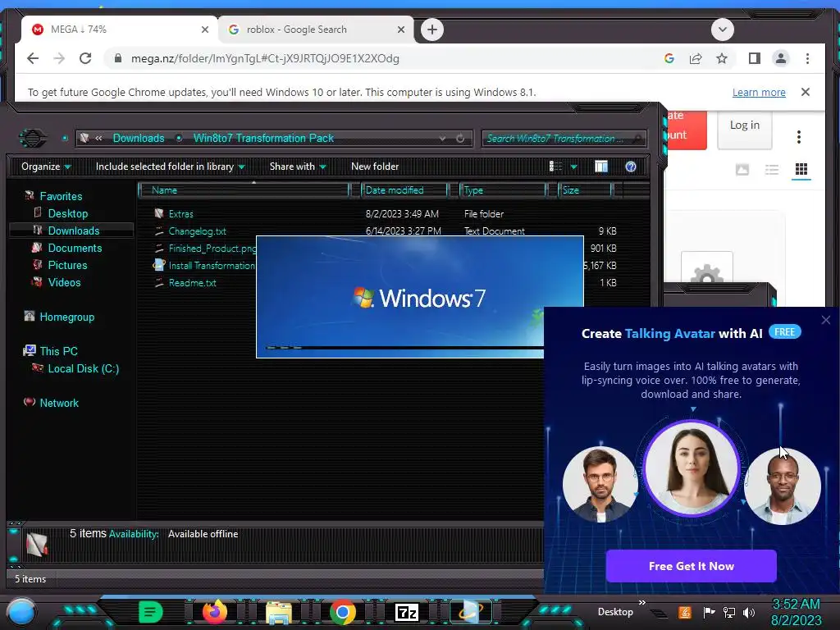840x630 pixels.
Task: Click the Google icon in address bar
Action: coord(669,58)
